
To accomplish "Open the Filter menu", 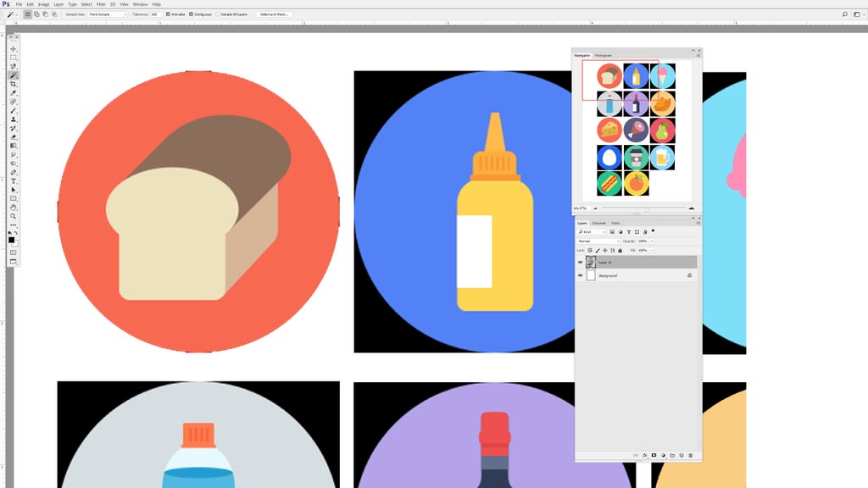I will pos(101,4).
